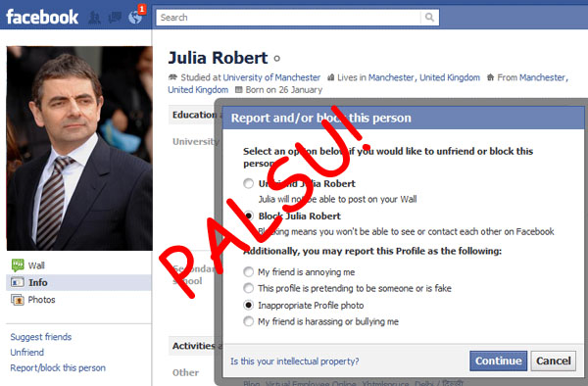Open Is this your intellectual property link
The height and width of the screenshot is (386, 588).
click(295, 362)
